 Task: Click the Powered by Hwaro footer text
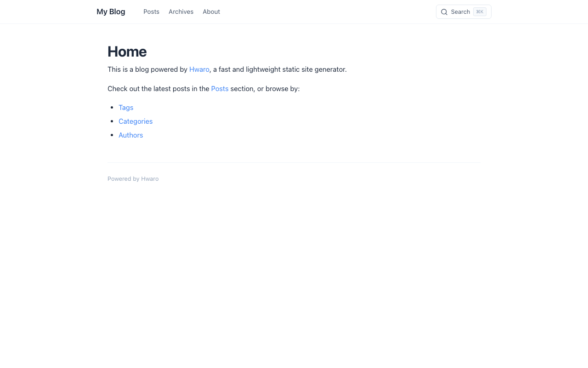[x=133, y=178]
